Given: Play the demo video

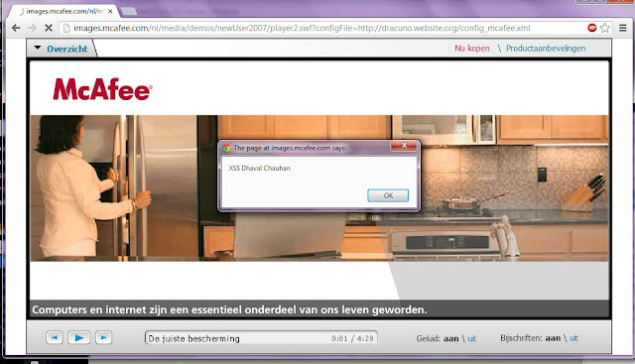Looking at the screenshot, I should [x=79, y=337].
